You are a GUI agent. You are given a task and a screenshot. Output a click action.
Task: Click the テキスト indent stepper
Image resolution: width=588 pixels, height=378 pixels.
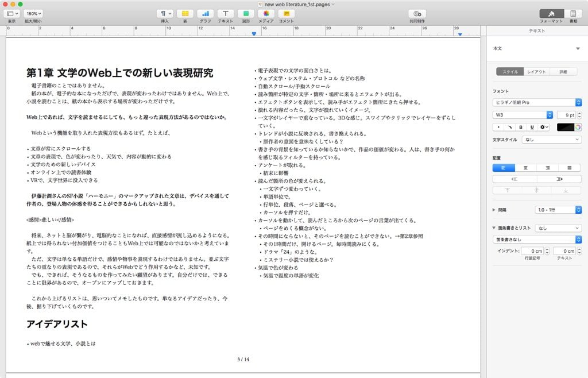click(x=579, y=251)
